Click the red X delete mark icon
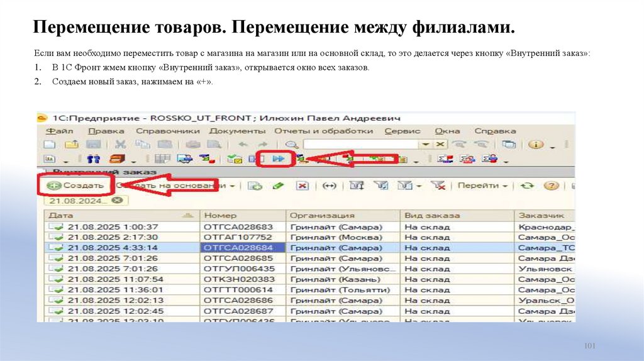Image resolution: width=644 pixels, height=361 pixels. click(x=303, y=186)
